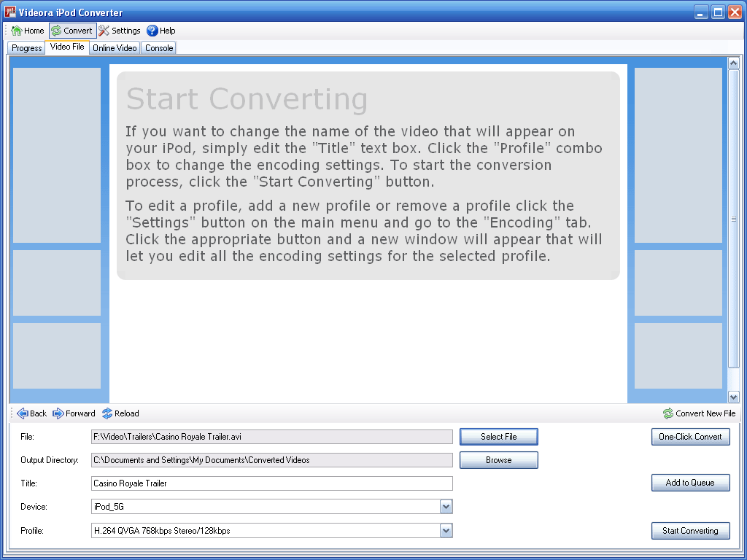
Task: Click scroll down arrow of page scrollbar
Action: (x=734, y=397)
